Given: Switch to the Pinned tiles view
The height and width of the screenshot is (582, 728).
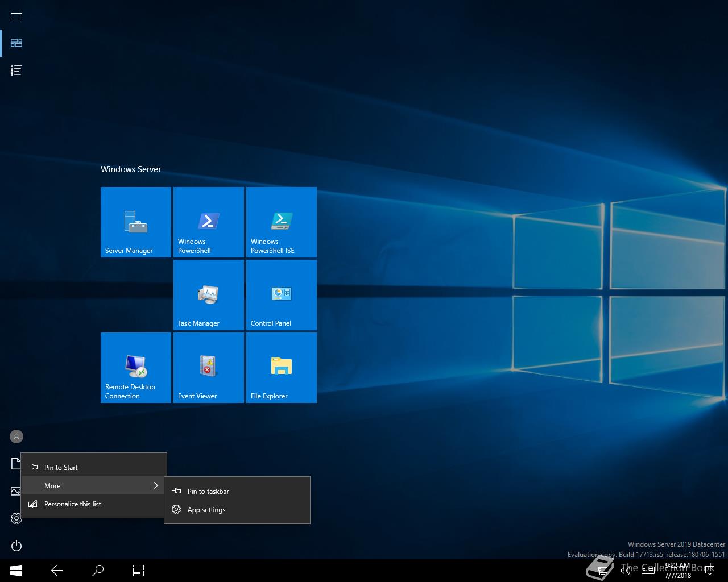Looking at the screenshot, I should coord(16,43).
